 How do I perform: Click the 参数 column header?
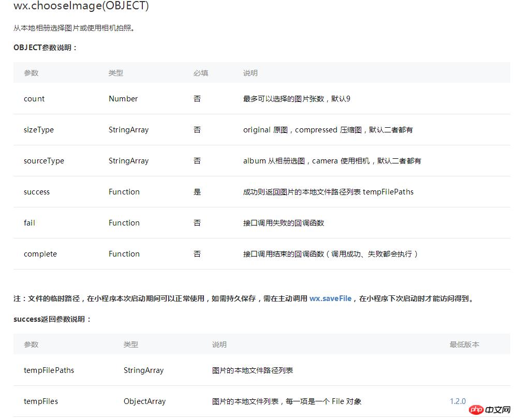[31, 73]
